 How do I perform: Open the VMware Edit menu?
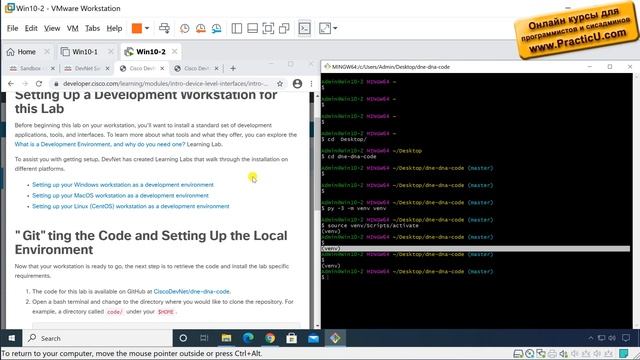pyautogui.click(x=31, y=28)
